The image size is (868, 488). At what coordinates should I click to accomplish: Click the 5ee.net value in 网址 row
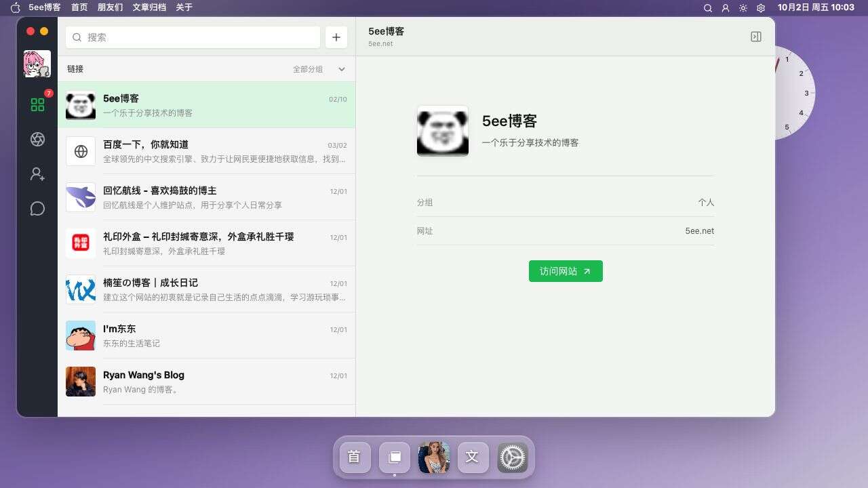[699, 231]
